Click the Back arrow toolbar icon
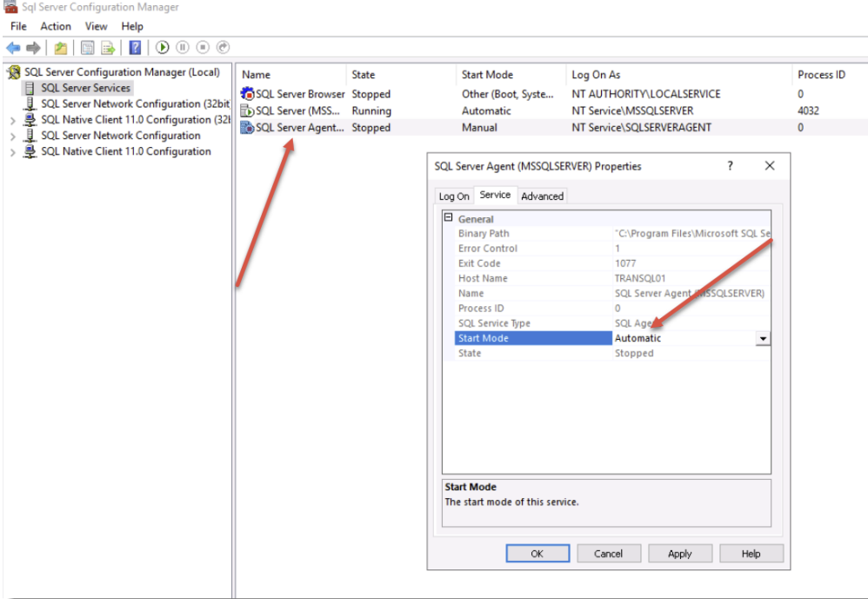 pos(13,48)
